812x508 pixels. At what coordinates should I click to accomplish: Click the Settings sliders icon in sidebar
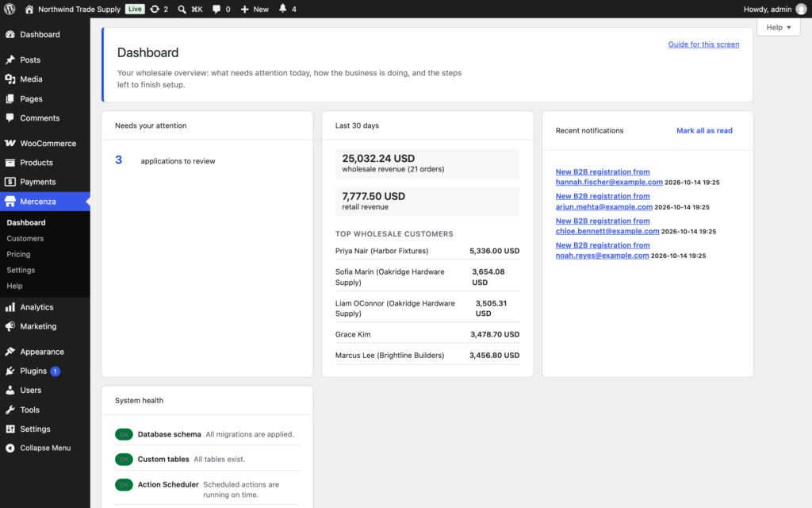[10, 429]
